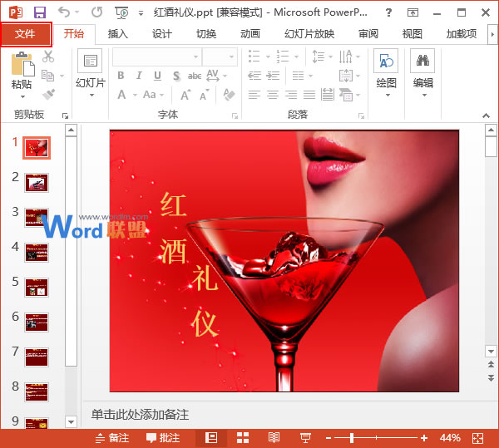
Task: Open PowerPoint Help question mark
Action: pyautogui.click(x=388, y=12)
